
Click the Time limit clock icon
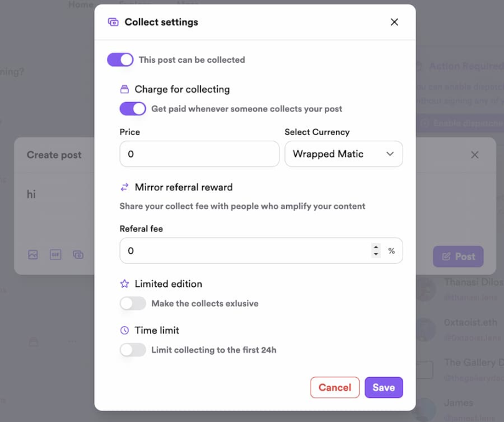[124, 331]
